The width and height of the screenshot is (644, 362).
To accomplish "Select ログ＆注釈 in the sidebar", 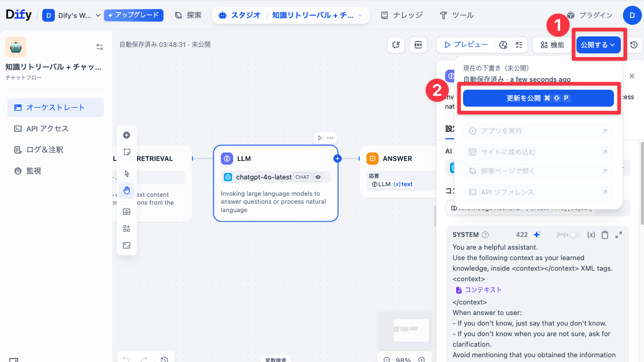I will pyautogui.click(x=45, y=150).
